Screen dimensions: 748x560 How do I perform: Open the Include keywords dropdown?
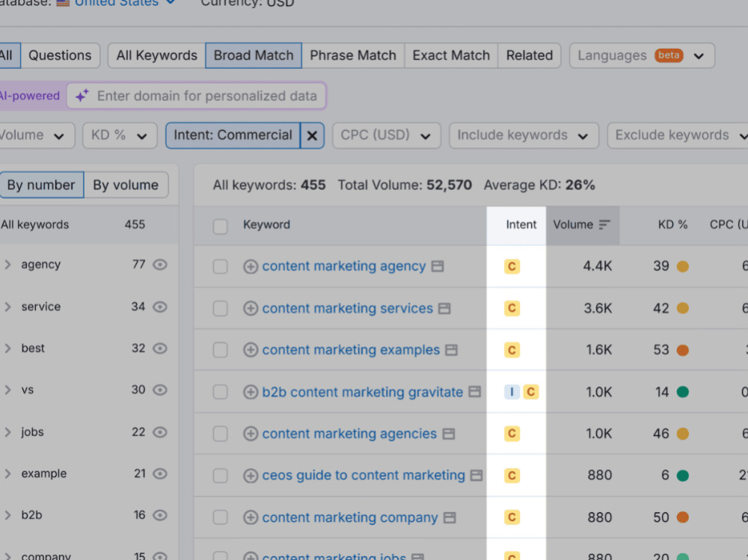coord(524,135)
